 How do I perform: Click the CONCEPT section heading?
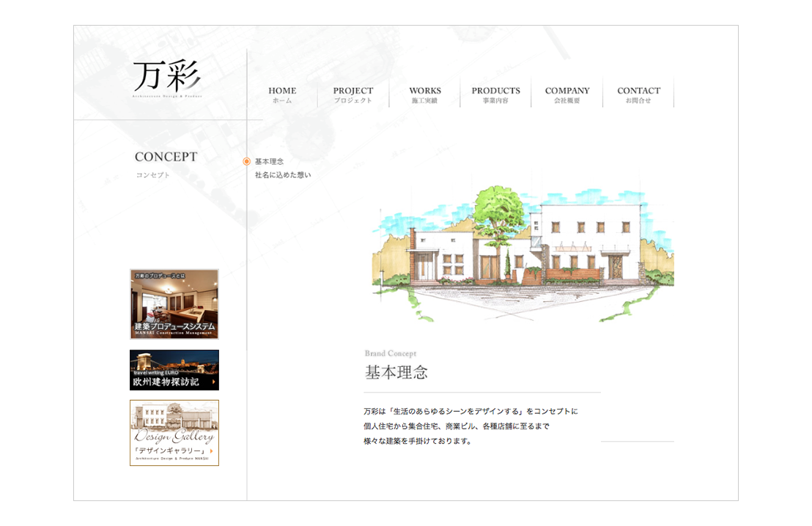tap(166, 157)
